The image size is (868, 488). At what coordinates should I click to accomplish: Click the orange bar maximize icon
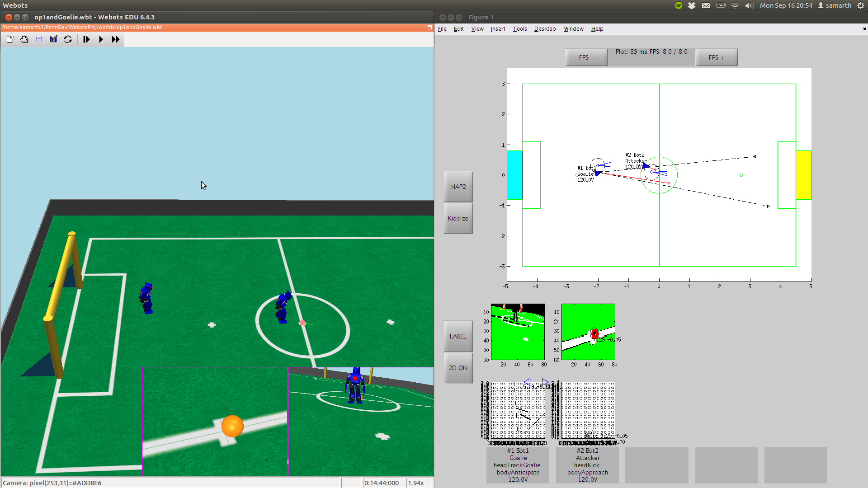pos(429,27)
